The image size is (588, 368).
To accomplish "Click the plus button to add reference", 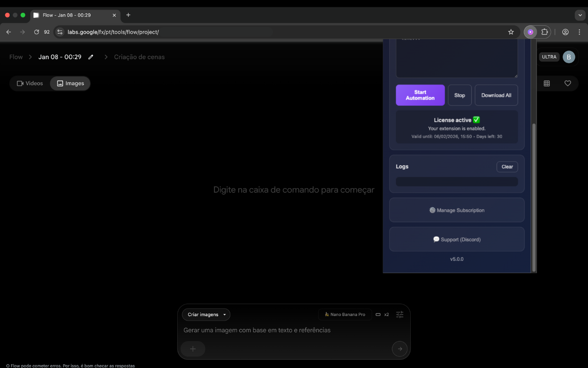I will coord(193,349).
